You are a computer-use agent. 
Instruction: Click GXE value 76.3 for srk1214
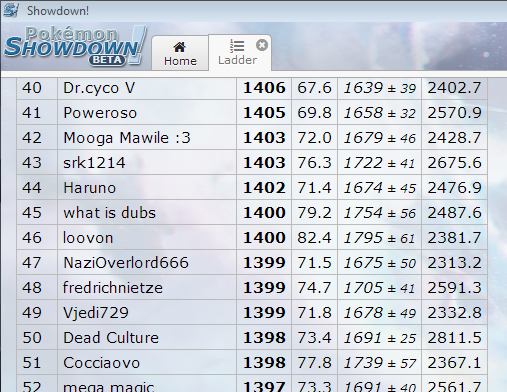(314, 163)
